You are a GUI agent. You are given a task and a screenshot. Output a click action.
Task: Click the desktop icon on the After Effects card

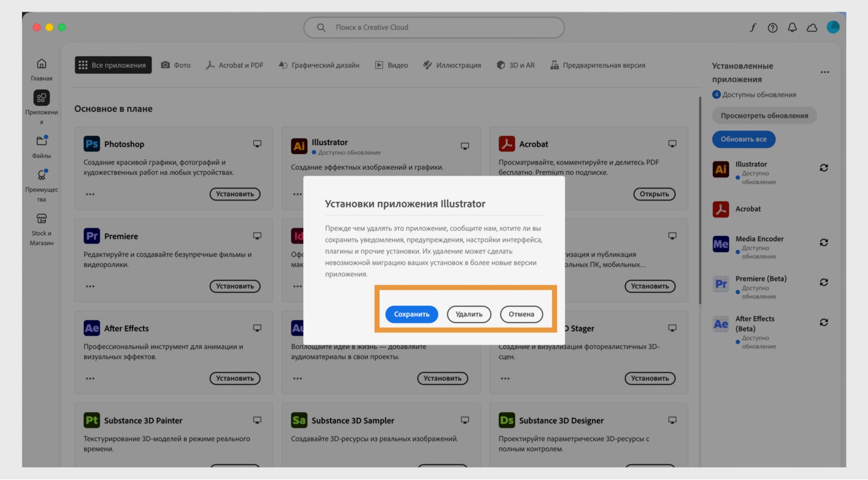[x=257, y=328]
